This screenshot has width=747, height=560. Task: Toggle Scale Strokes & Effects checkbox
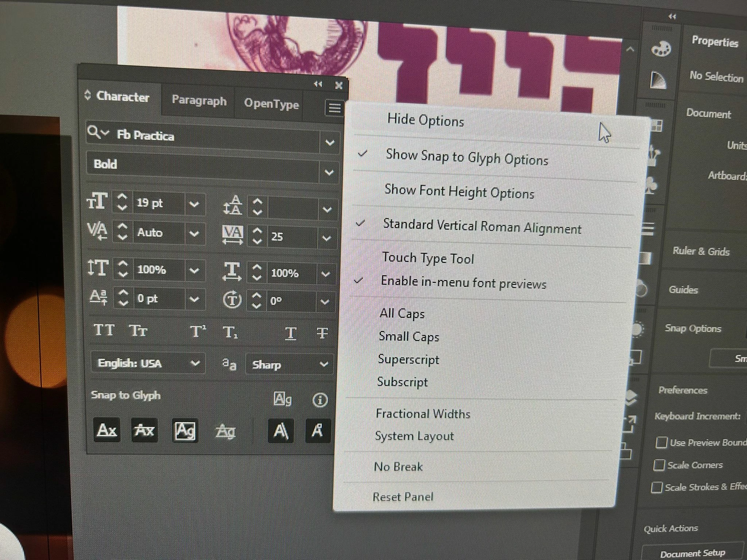click(x=657, y=487)
